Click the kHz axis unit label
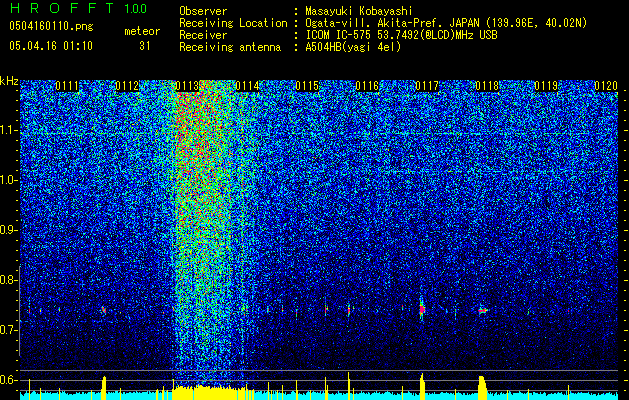This screenshot has width=629, height=400. coord(9,81)
